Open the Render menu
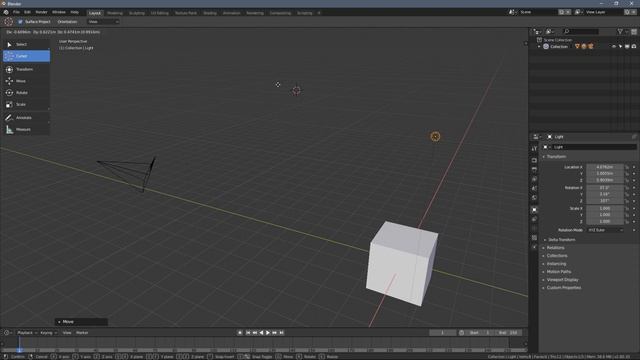The width and height of the screenshot is (640, 360). point(41,12)
